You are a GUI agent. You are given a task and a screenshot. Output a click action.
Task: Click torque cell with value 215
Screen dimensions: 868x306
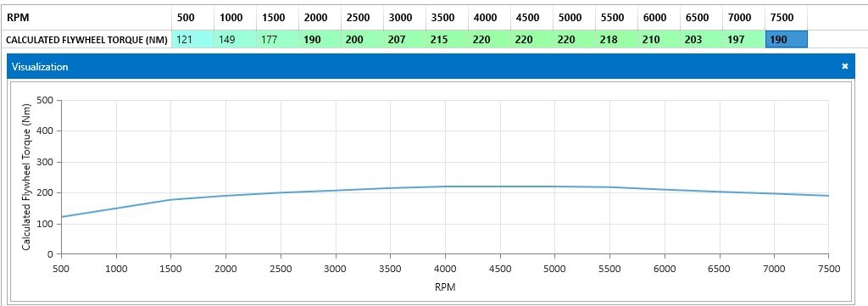tap(448, 39)
